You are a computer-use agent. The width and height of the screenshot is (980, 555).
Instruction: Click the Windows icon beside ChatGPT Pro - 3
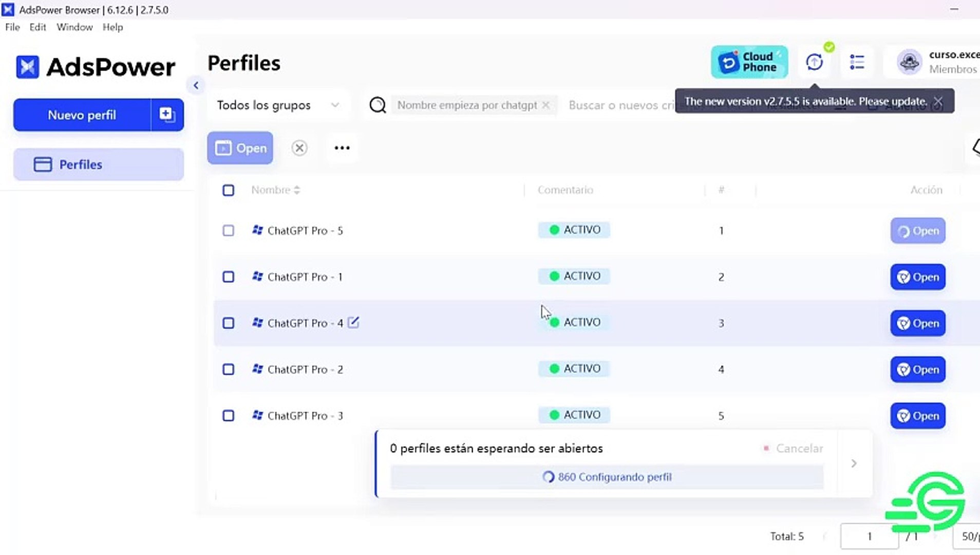click(x=257, y=415)
